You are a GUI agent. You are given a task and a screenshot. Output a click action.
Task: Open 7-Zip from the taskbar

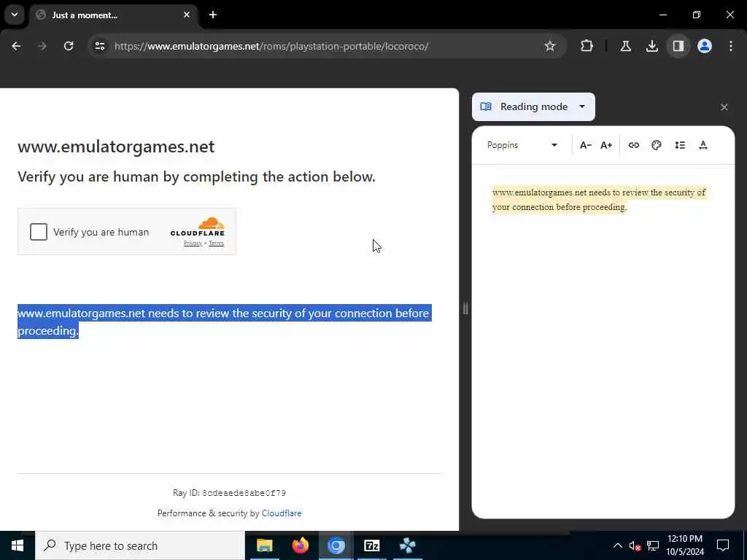pyautogui.click(x=371, y=545)
